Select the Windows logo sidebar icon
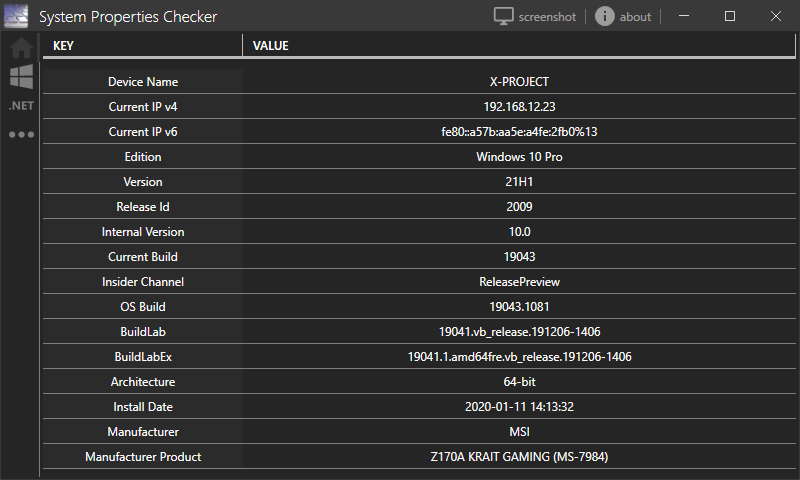This screenshot has width=800, height=480. point(21,77)
